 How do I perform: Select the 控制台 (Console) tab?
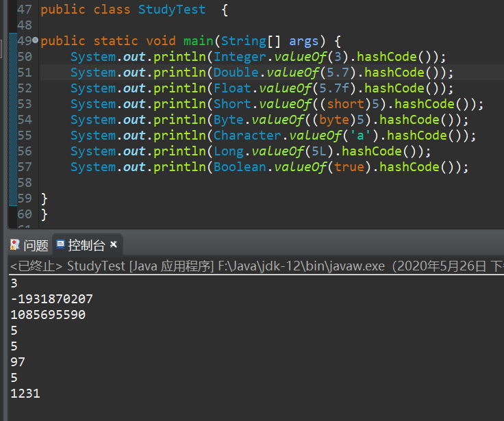pyautogui.click(x=86, y=245)
